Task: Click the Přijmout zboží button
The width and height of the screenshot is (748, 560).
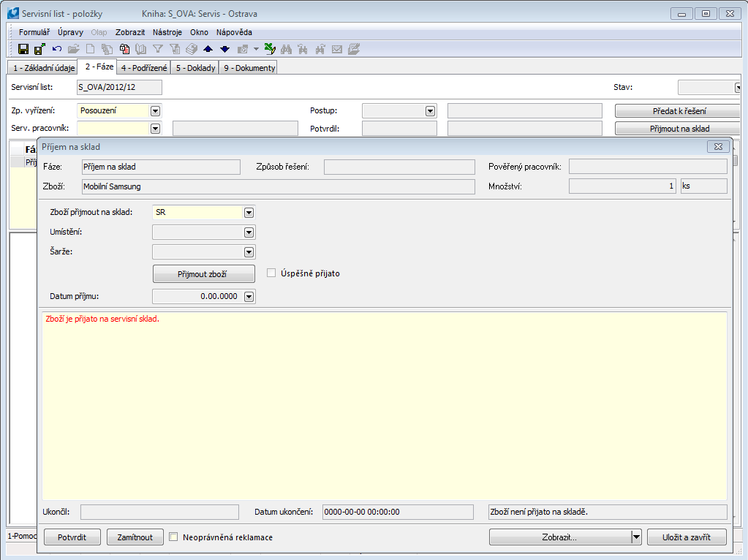Action: [203, 274]
